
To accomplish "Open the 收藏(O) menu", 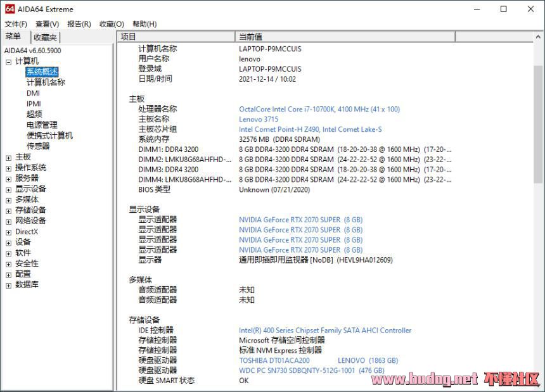I will [x=112, y=24].
